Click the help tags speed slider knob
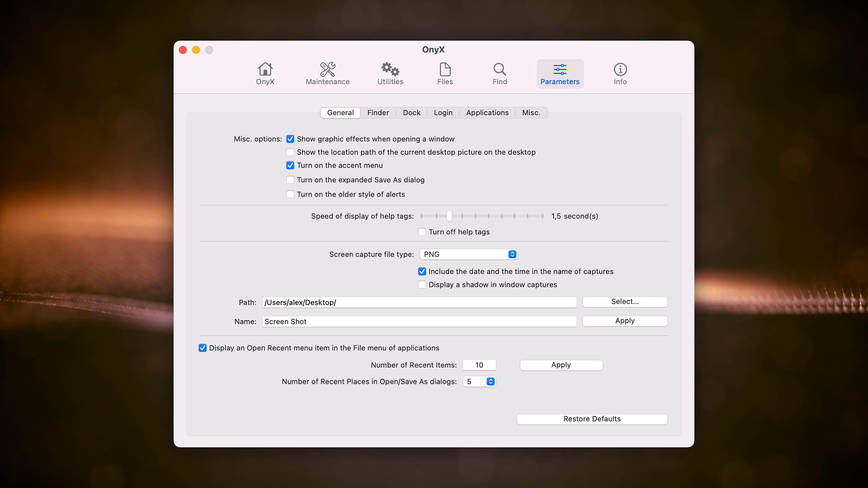868x488 pixels. [449, 216]
